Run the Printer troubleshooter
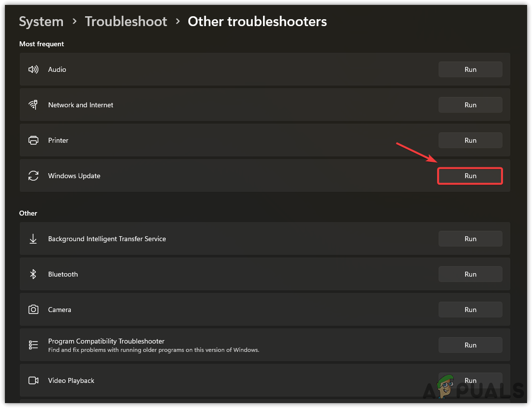Viewport: 532px width, 408px height. (x=470, y=140)
